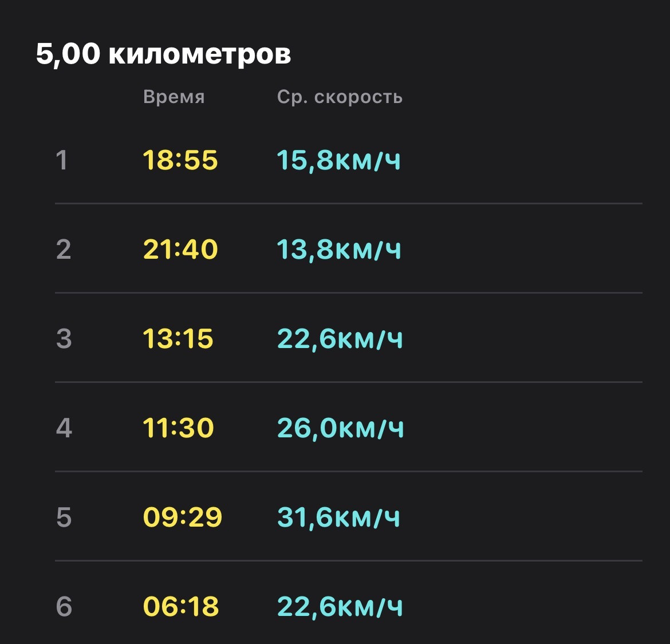Viewport: 670px width, 644px height.
Task: Select split 5 time 09:29
Action: pyautogui.click(x=183, y=517)
